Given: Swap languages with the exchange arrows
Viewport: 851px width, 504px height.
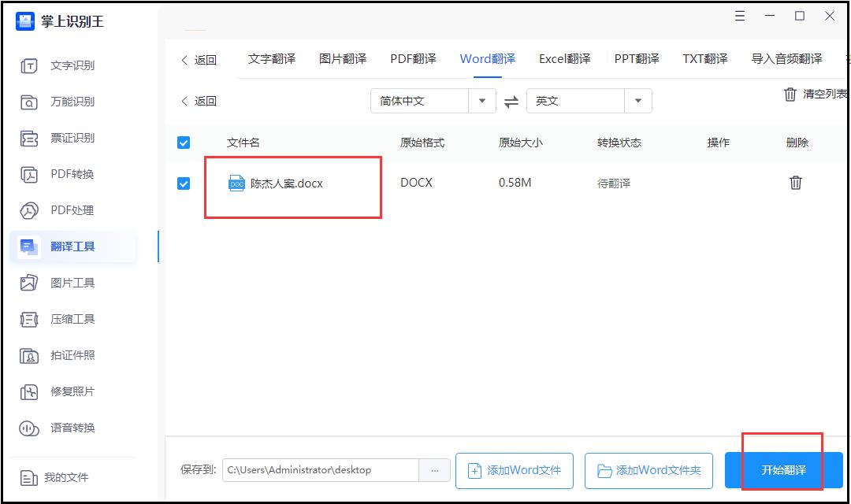Looking at the screenshot, I should 511,101.
